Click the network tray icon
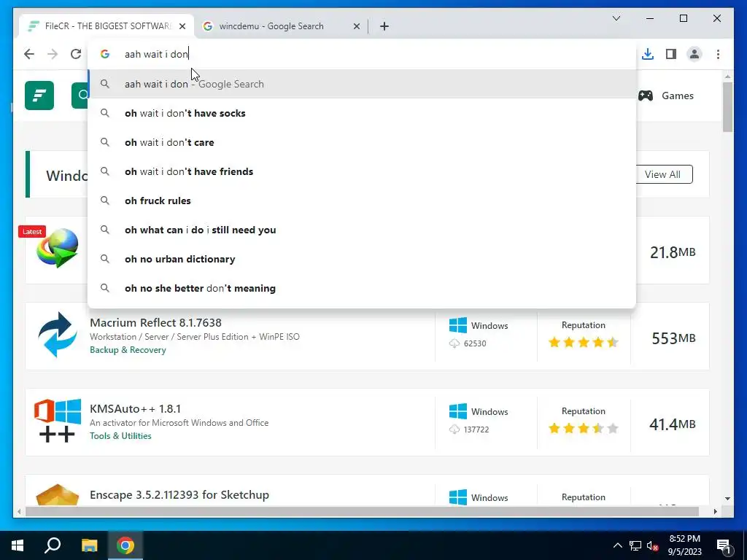This screenshot has width=747, height=560. click(635, 545)
